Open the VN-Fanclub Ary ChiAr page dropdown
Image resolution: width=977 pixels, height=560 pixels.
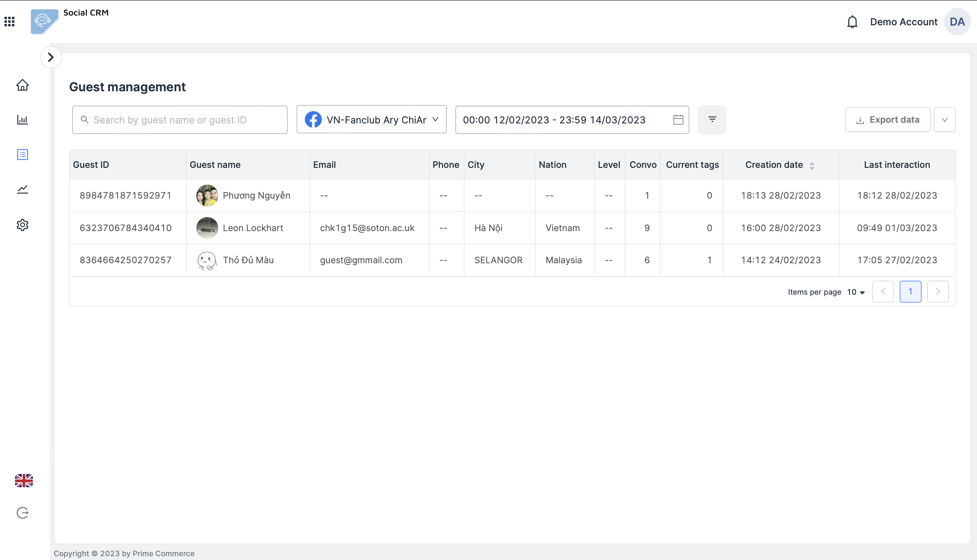(x=371, y=120)
